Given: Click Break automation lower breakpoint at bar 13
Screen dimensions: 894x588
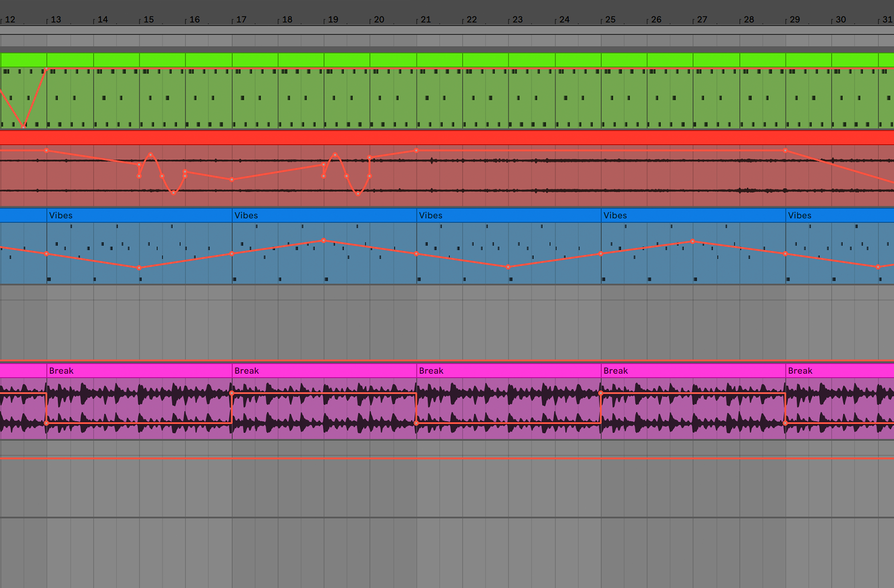Looking at the screenshot, I should pyautogui.click(x=47, y=423).
